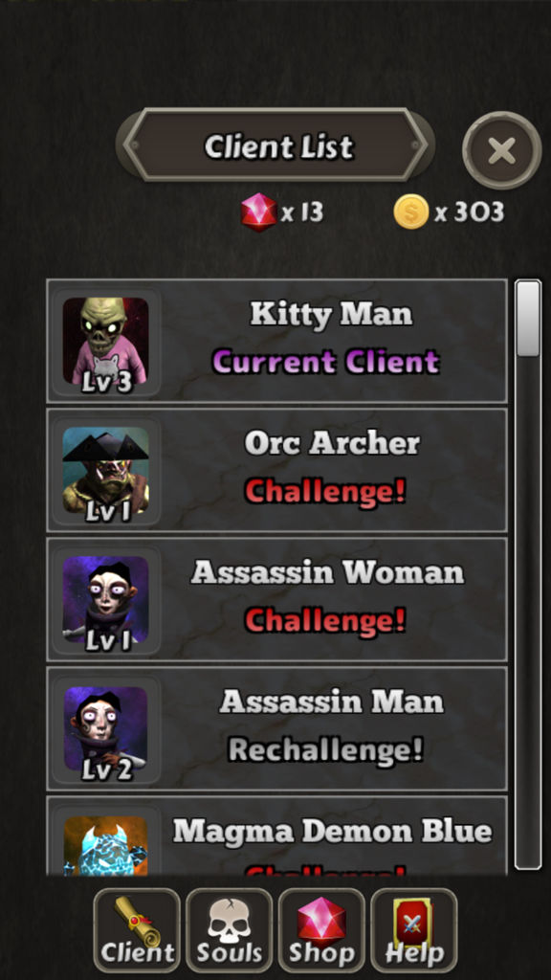
Task: Select Kitty Man zombie portrait
Action: coord(105,342)
